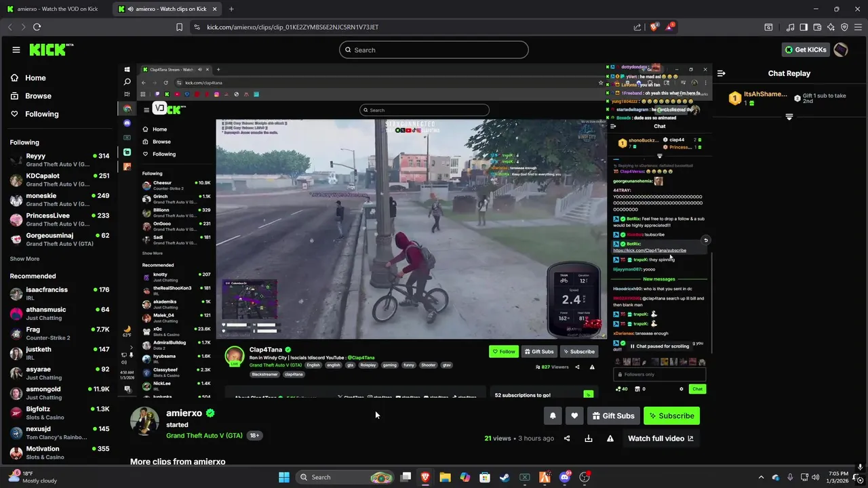Open PrincessLivee channel in sidebar
Image resolution: width=868 pixels, height=488 pixels.
click(x=60, y=219)
